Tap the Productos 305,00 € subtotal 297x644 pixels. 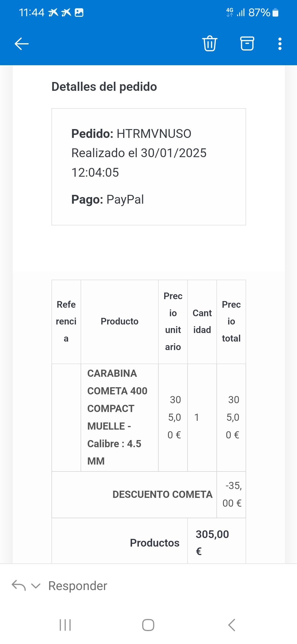212,542
